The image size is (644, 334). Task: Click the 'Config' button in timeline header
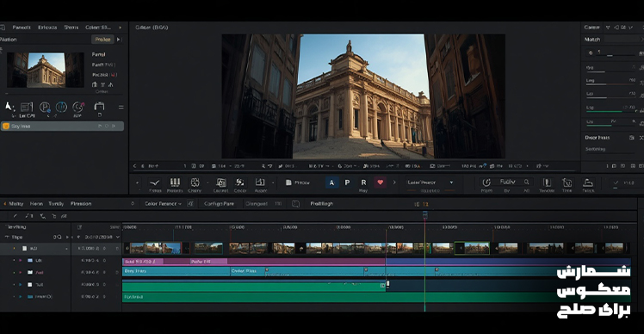click(219, 204)
